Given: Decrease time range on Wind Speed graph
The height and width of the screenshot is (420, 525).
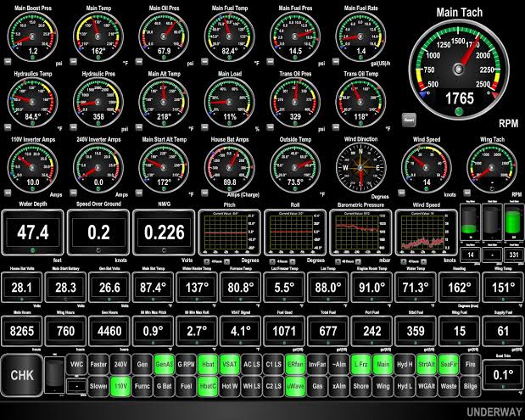Looking at the screenshot, I should (x=404, y=261).
